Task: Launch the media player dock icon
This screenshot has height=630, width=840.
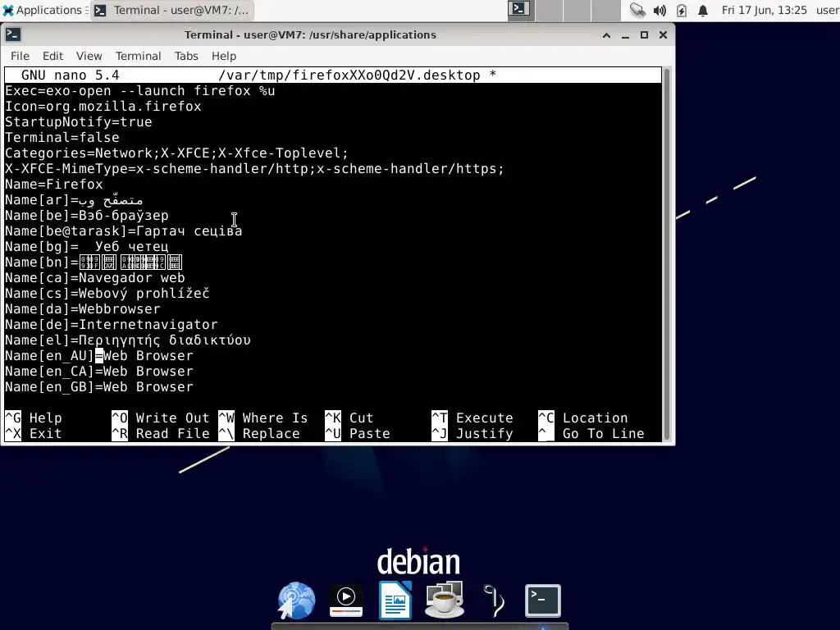Action: pos(346,600)
